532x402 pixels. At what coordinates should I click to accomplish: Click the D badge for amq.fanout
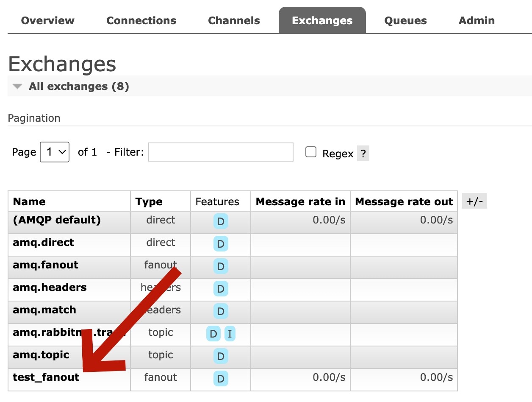tap(220, 266)
